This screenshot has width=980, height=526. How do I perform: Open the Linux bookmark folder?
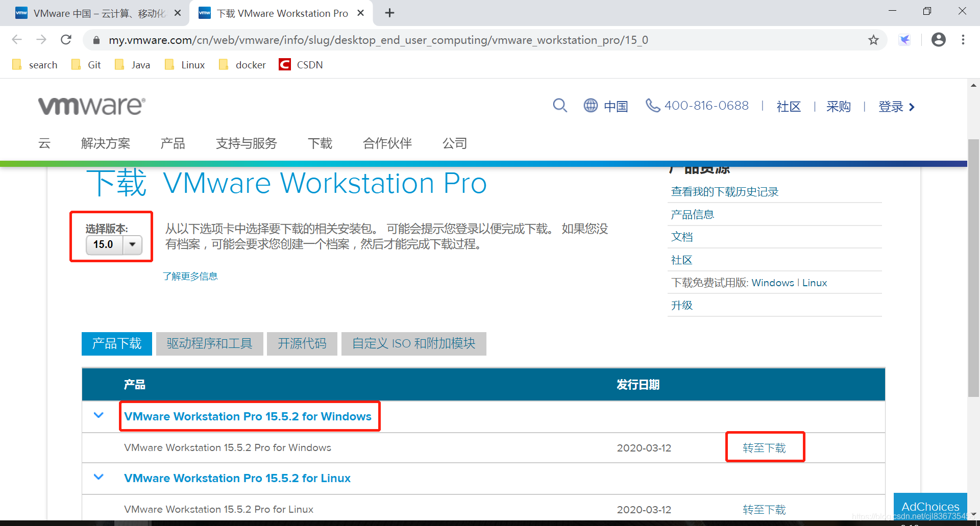(x=184, y=65)
